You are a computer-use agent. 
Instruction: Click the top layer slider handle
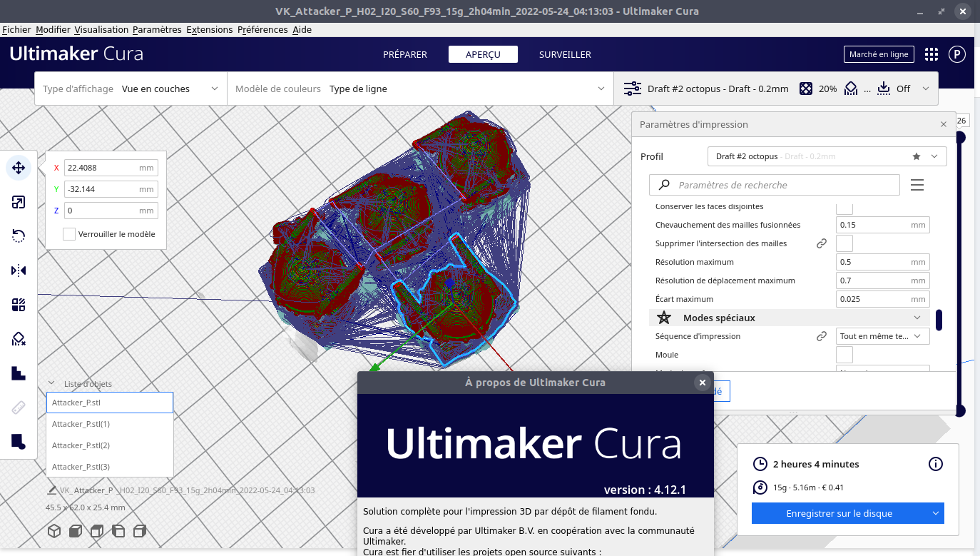pos(960,137)
